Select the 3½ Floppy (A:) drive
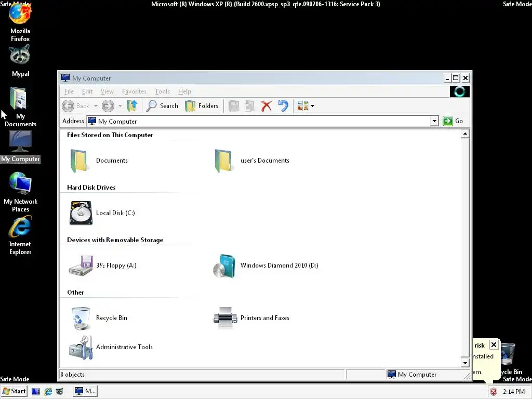 point(102,265)
